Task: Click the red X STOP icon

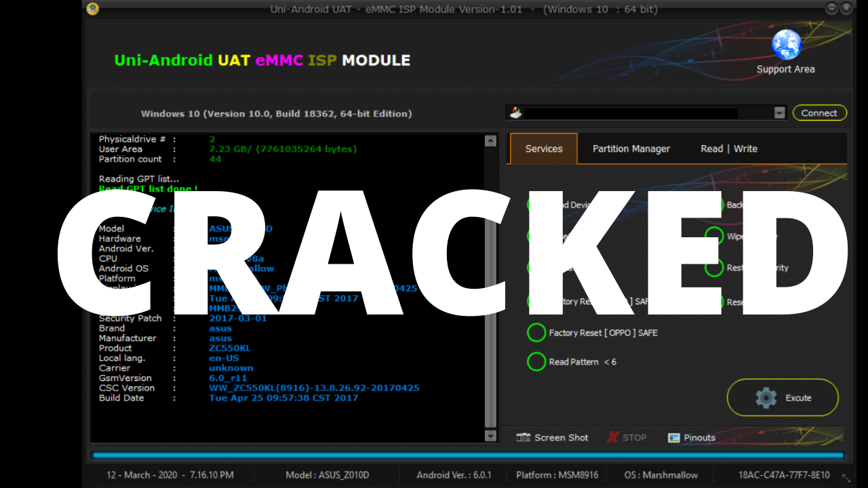Action: [x=612, y=437]
